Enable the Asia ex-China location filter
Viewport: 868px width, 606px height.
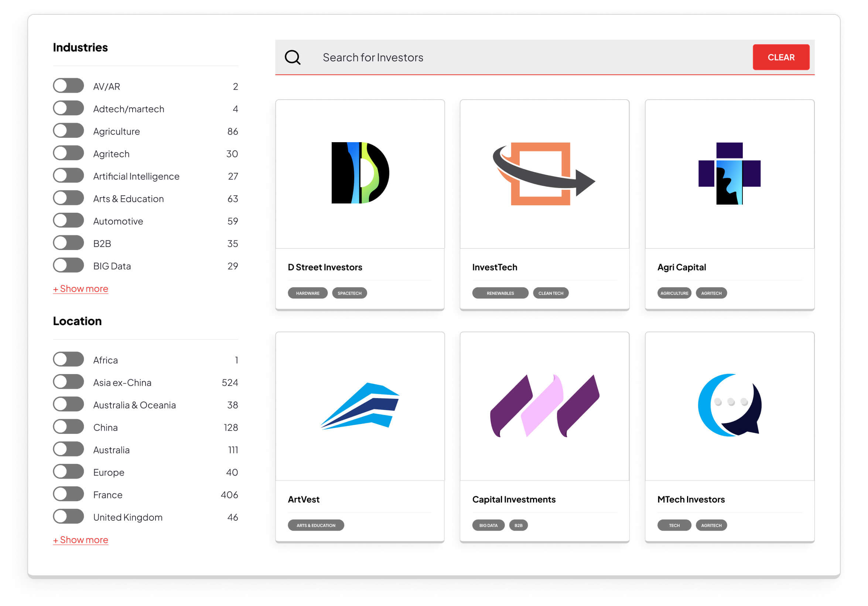(68, 382)
